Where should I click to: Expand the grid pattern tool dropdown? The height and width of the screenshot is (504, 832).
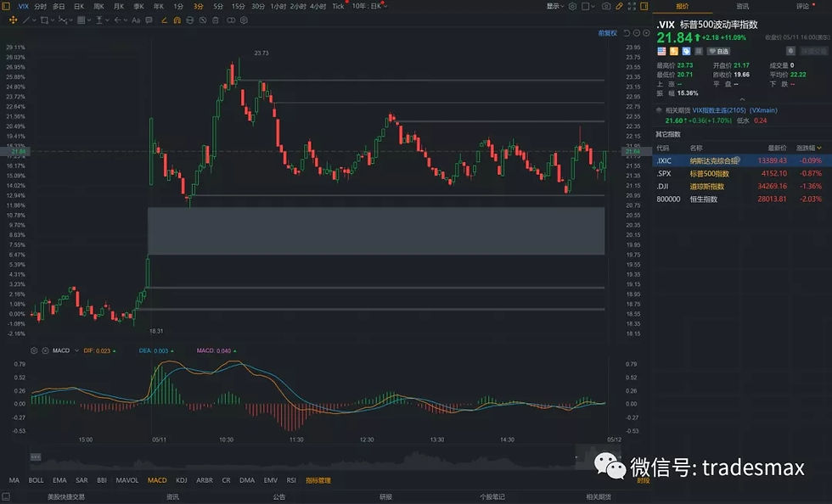pyautogui.click(x=89, y=20)
